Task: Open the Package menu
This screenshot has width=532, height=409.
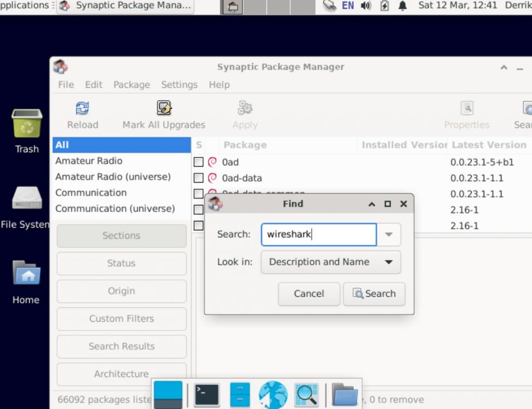Action: coord(131,85)
